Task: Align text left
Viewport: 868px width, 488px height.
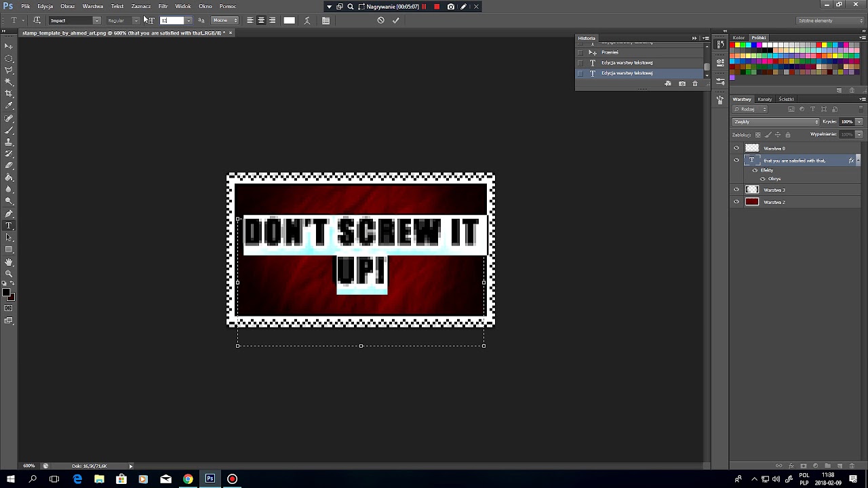Action: point(250,20)
